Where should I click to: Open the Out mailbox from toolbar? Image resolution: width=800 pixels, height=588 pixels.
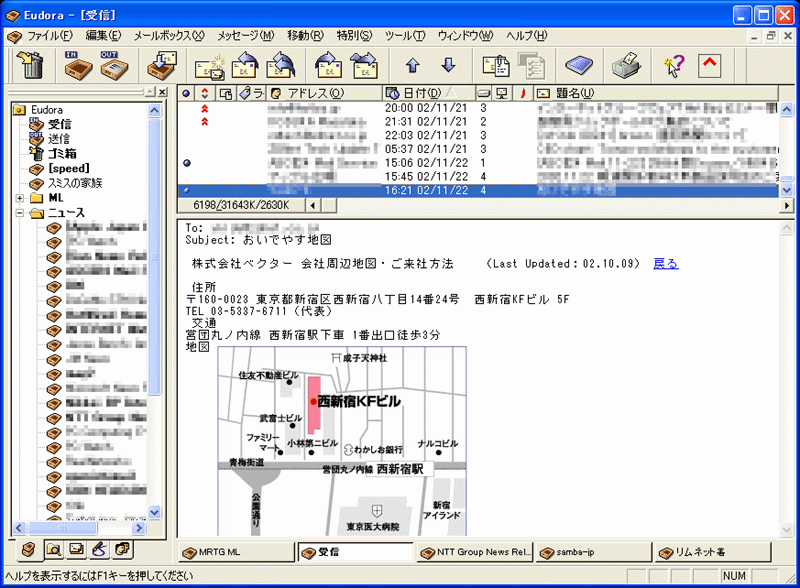click(x=113, y=66)
